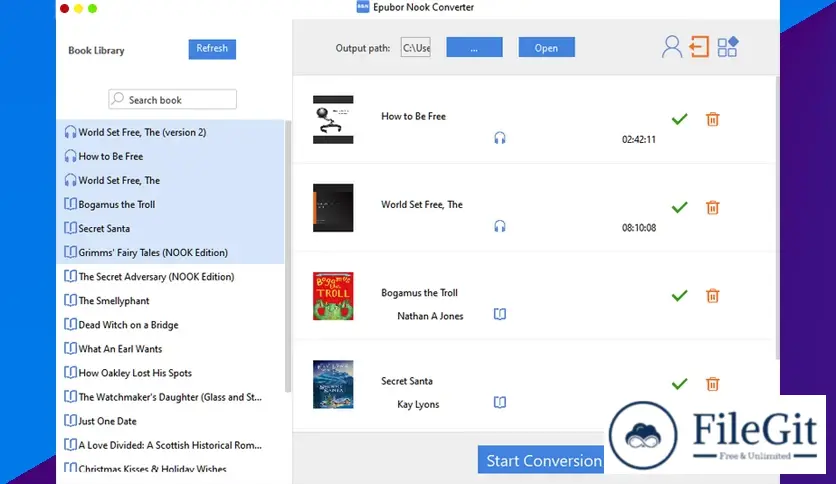
Task: Click the green checkmark for World Set Free, The
Action: (679, 207)
